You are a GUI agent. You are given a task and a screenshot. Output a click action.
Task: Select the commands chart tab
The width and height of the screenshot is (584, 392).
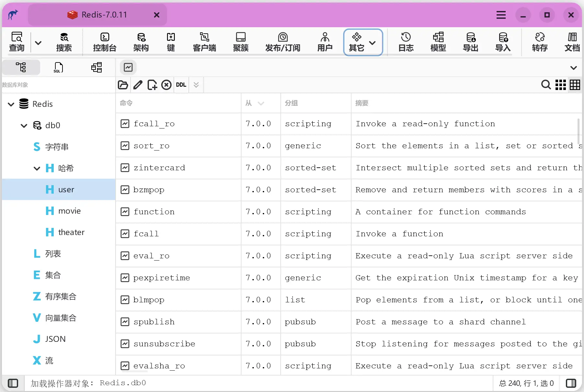click(x=128, y=67)
